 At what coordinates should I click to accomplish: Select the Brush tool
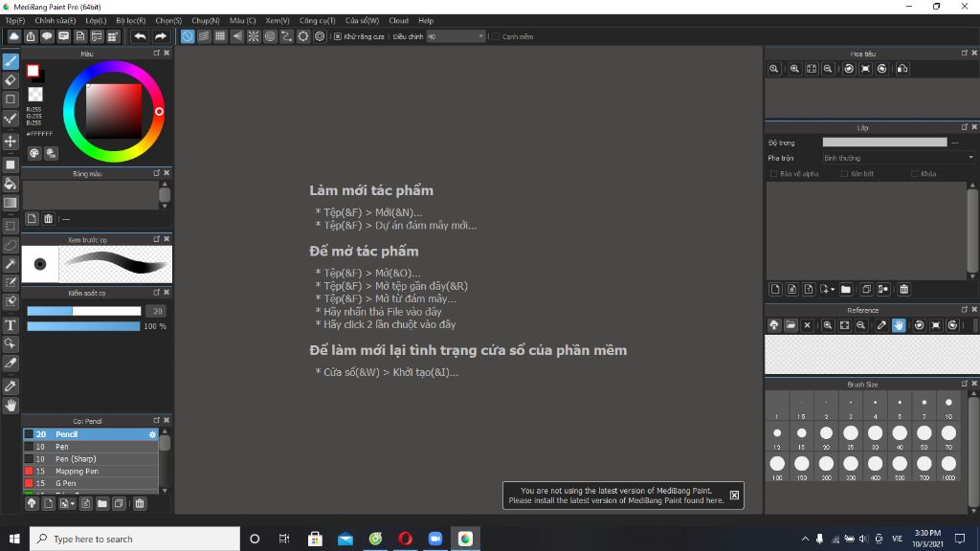pyautogui.click(x=11, y=61)
